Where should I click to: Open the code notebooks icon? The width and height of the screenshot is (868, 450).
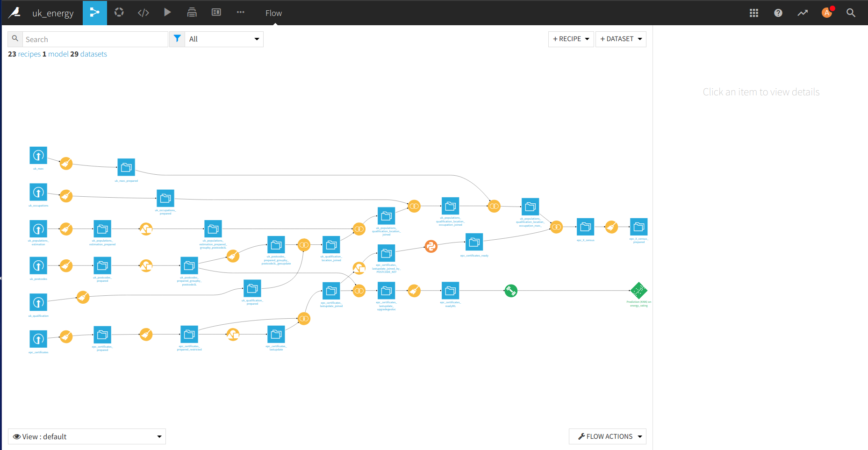pyautogui.click(x=143, y=13)
